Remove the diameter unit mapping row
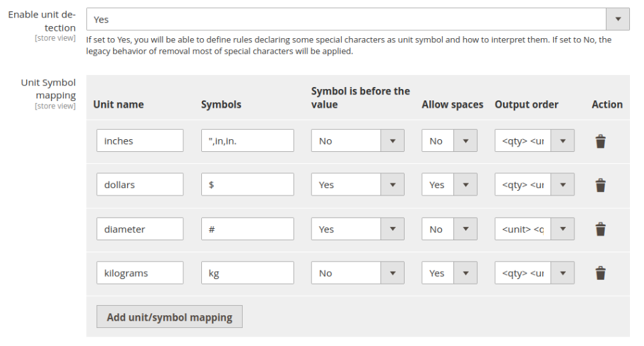 (601, 230)
